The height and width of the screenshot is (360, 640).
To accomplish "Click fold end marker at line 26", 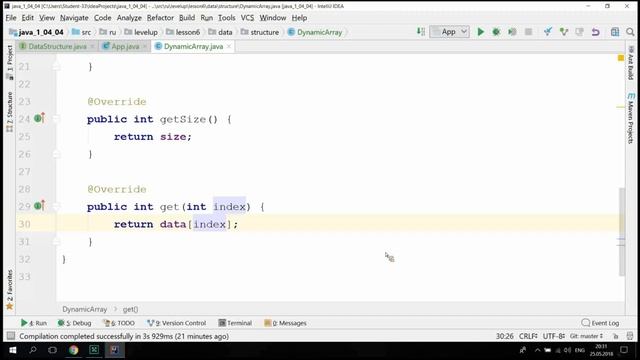I will point(56,154).
